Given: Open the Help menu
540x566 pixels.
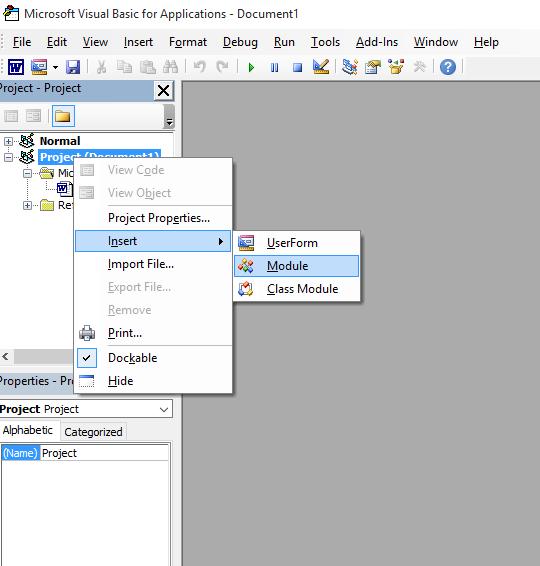Looking at the screenshot, I should click(x=486, y=42).
